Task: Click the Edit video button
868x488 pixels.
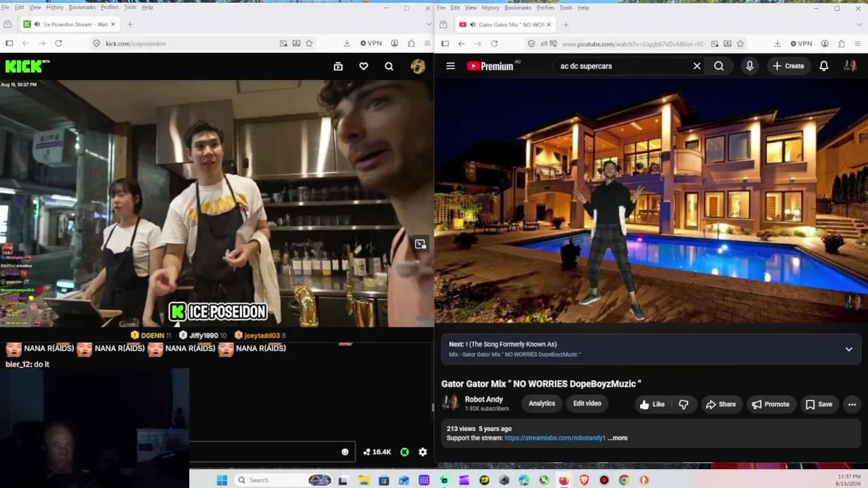Action: [587, 404]
